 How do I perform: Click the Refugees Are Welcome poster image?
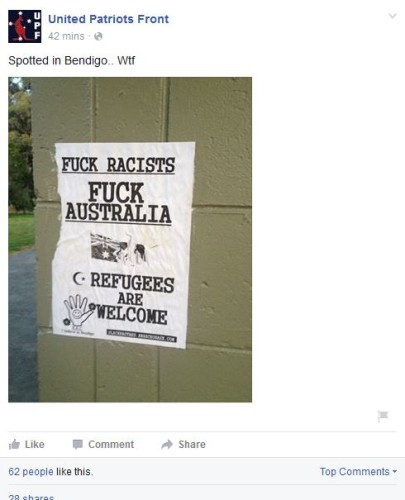click(123, 245)
